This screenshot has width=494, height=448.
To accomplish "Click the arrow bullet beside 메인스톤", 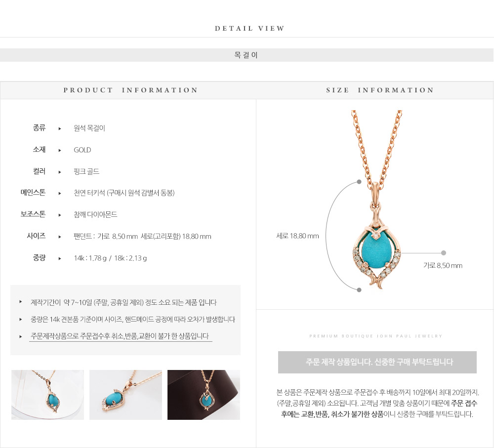I will (x=60, y=193).
